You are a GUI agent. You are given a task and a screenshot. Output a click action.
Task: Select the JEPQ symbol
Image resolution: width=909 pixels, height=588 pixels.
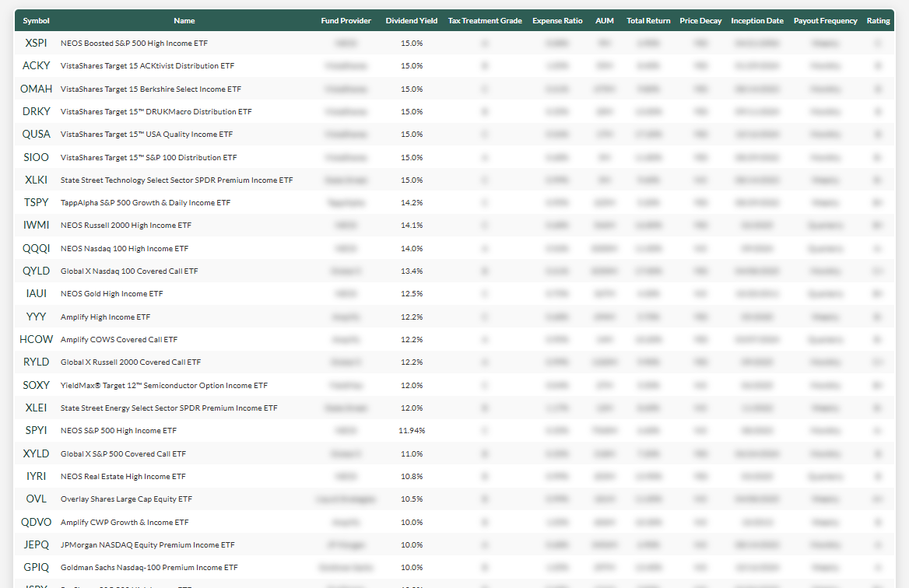tap(36, 544)
